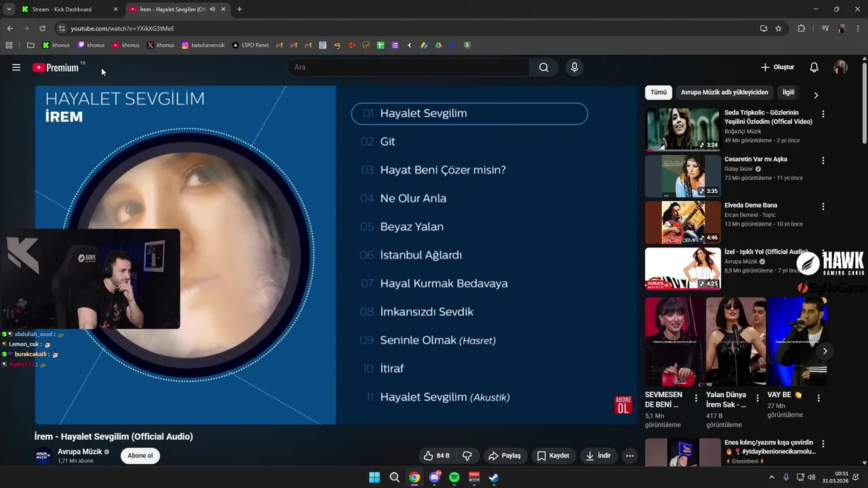This screenshot has width=868, height=488.
Task: Open Steam from the taskbar
Action: (494, 477)
